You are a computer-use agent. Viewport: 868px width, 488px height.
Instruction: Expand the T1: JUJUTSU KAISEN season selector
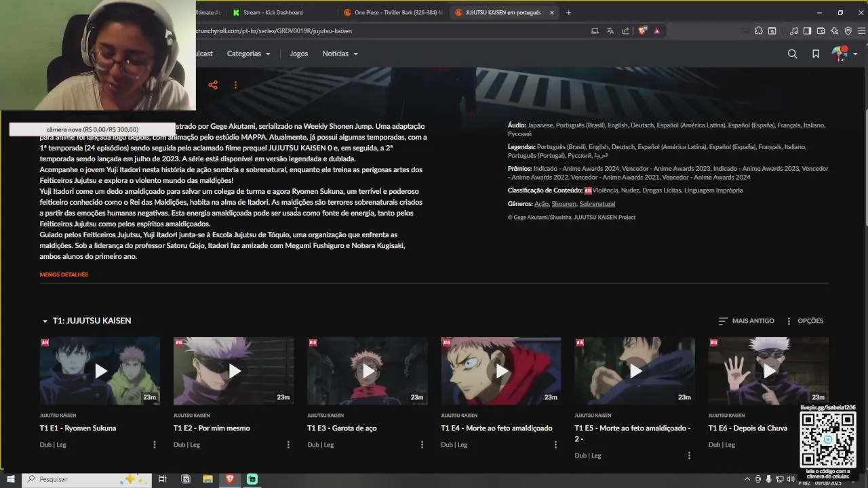[x=86, y=321]
